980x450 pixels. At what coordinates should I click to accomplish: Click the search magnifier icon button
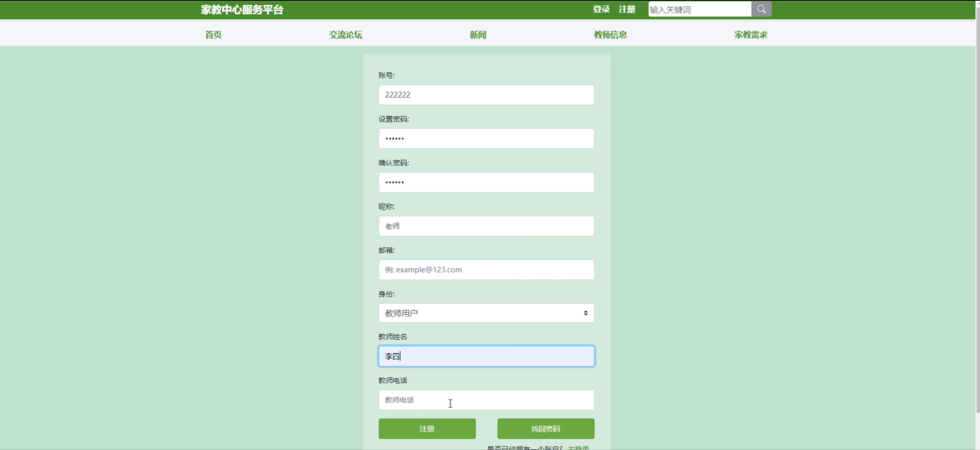pyautogui.click(x=762, y=9)
